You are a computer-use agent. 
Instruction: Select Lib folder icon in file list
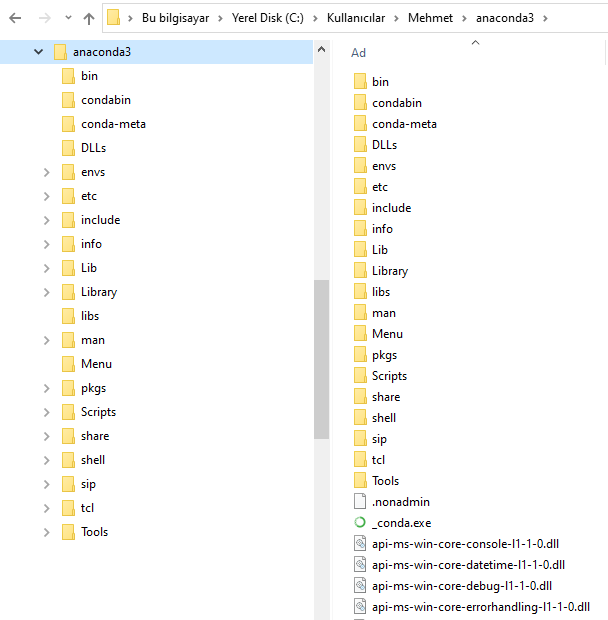[x=360, y=250]
